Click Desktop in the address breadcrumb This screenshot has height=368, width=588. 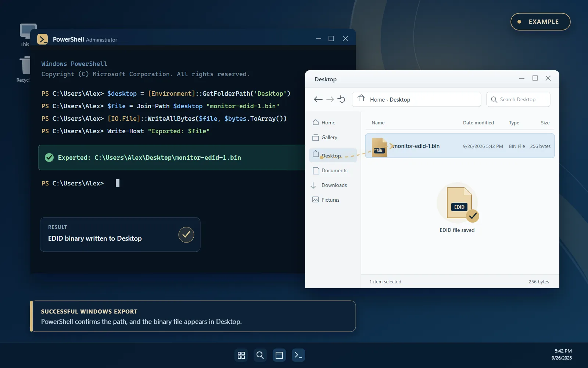[400, 100]
